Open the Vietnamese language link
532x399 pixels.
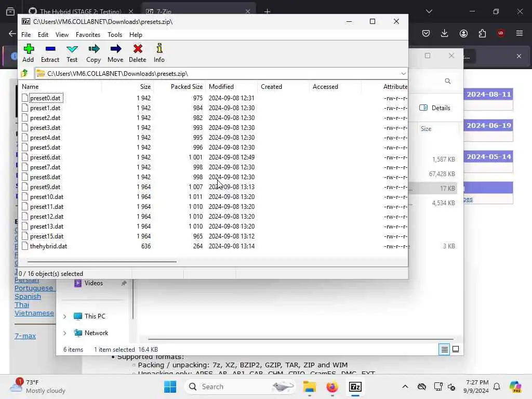(x=34, y=313)
